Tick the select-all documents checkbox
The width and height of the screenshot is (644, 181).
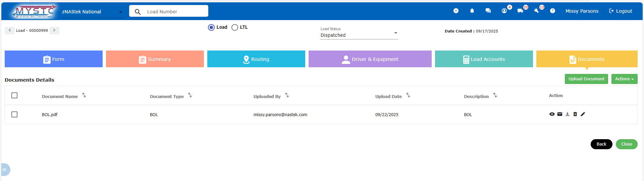pos(14,95)
